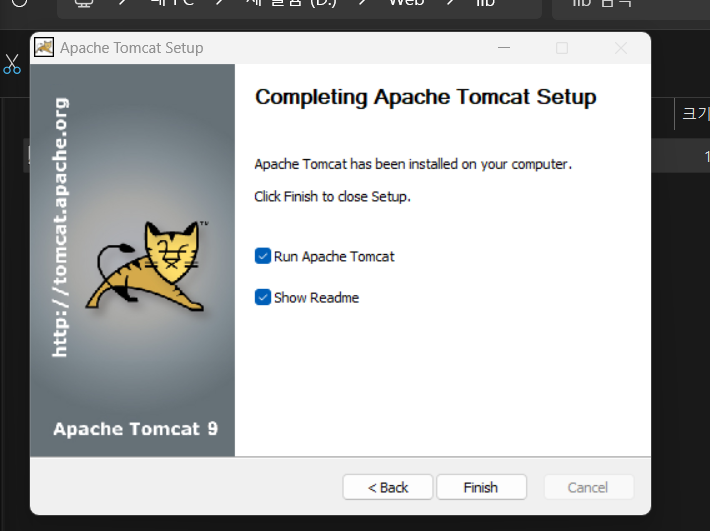Click the Tomcat cat logo image

(x=147, y=267)
